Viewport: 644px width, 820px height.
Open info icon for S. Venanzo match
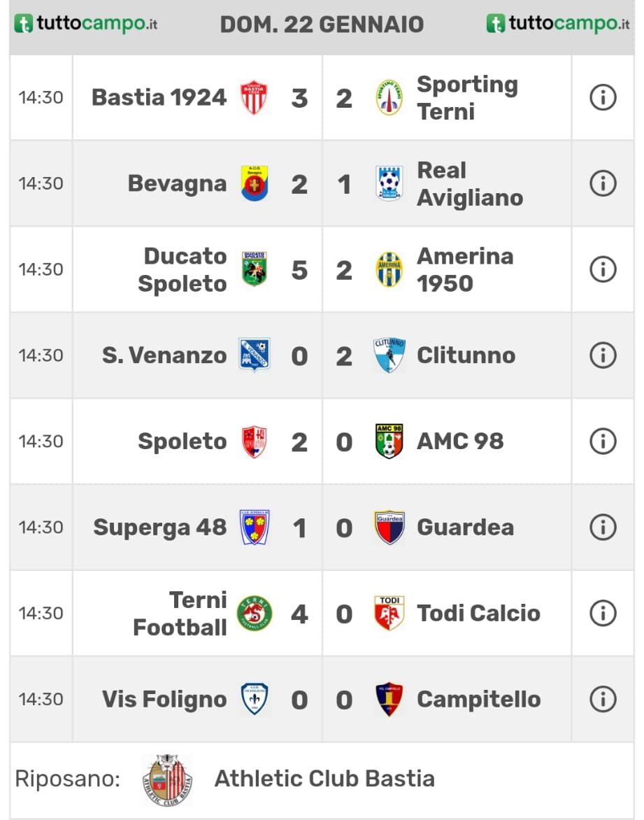pos(603,355)
